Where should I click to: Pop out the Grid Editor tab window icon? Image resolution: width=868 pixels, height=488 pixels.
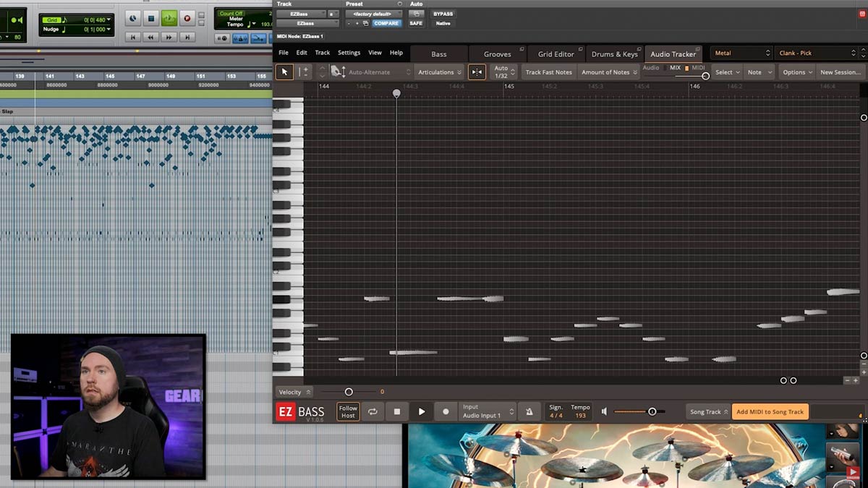[580, 50]
